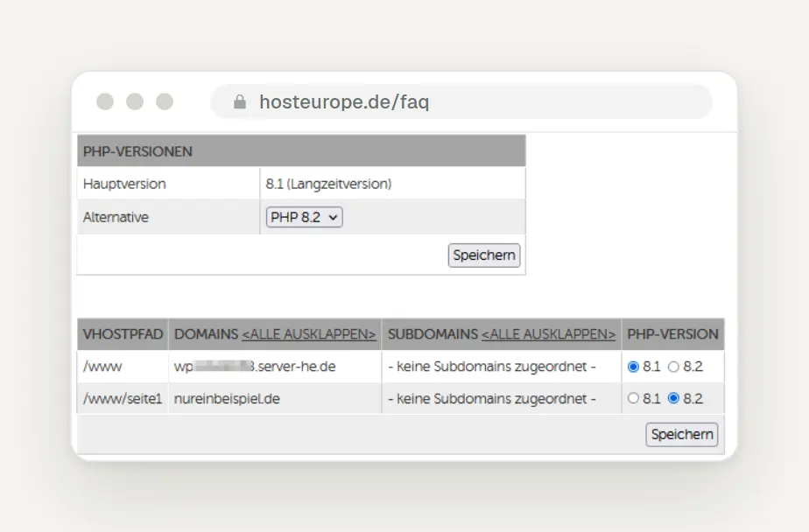
Task: Open the Alternative PHP 8.2 dropdown
Action: (x=305, y=217)
